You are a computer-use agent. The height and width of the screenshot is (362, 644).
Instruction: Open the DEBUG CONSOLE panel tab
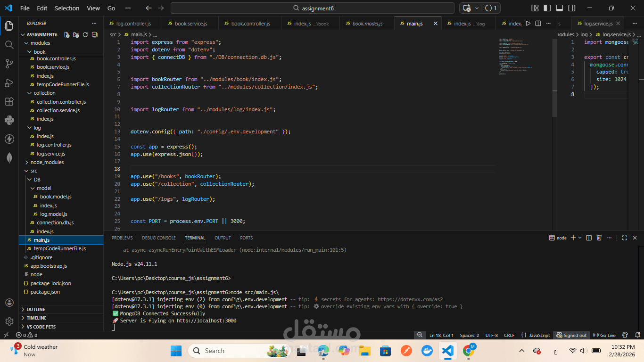[x=158, y=238]
